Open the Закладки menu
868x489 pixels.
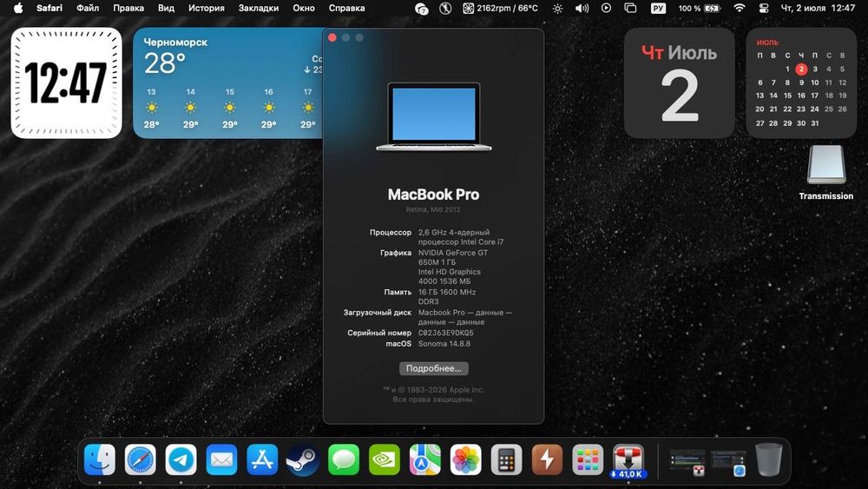tap(259, 8)
